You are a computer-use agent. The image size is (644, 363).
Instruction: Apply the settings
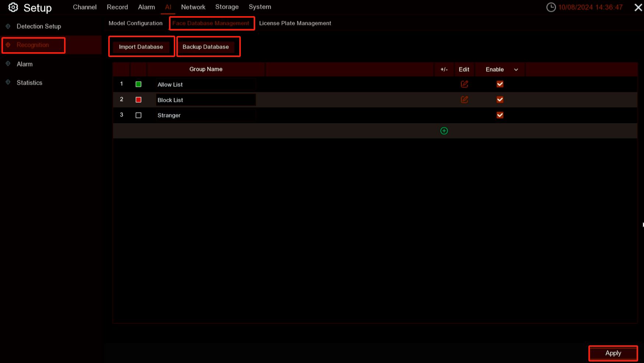tap(613, 353)
